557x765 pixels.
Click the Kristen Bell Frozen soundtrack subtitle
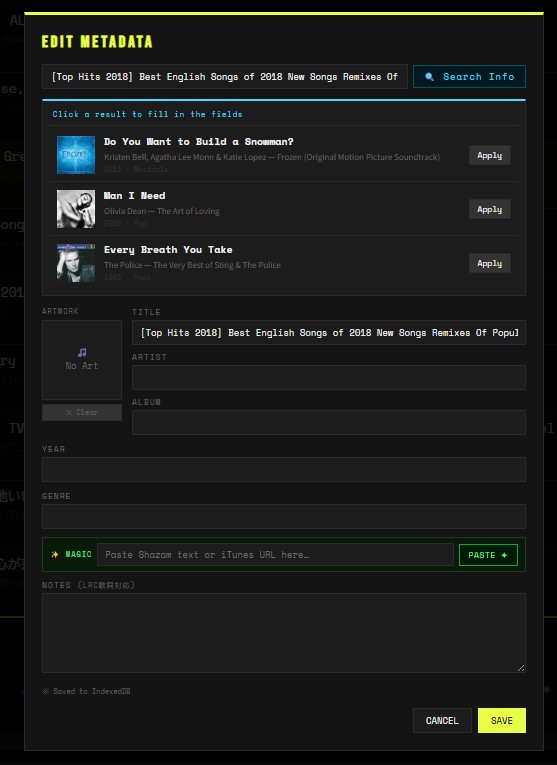click(272, 157)
